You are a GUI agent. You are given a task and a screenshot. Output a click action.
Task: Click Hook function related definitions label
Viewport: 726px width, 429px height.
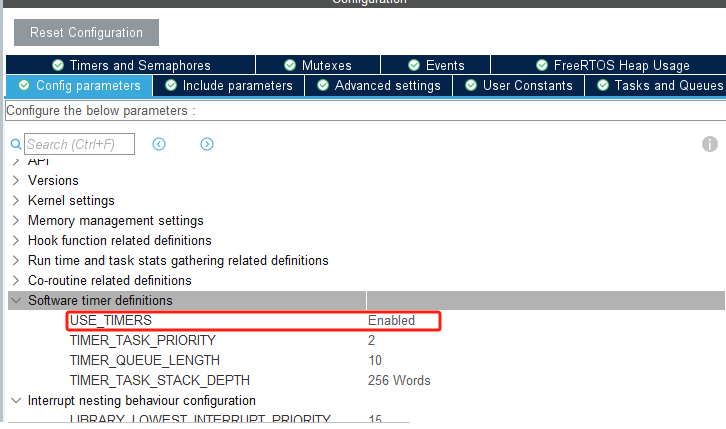pos(119,240)
